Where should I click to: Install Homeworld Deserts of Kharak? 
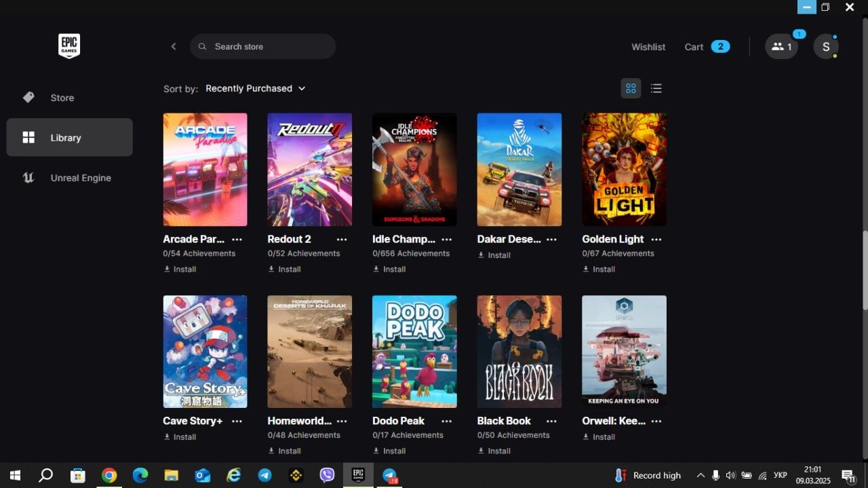pos(285,451)
